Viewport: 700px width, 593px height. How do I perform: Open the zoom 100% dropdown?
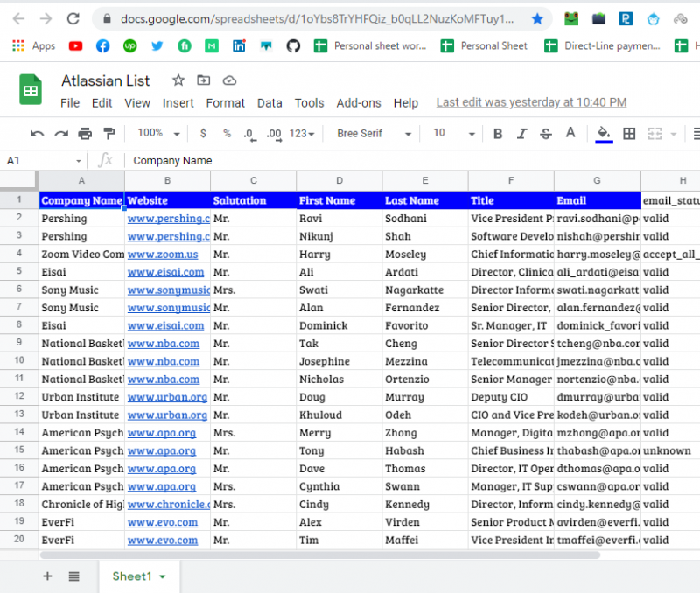pyautogui.click(x=158, y=133)
